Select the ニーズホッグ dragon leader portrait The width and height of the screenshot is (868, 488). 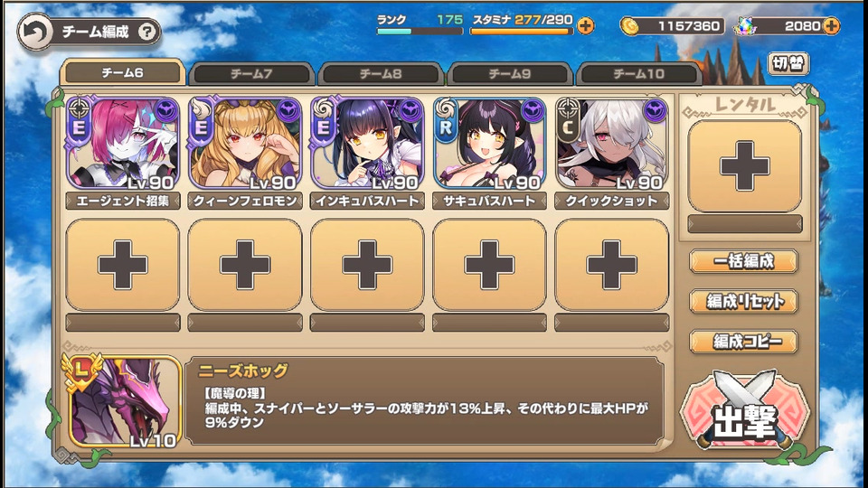[125, 401]
